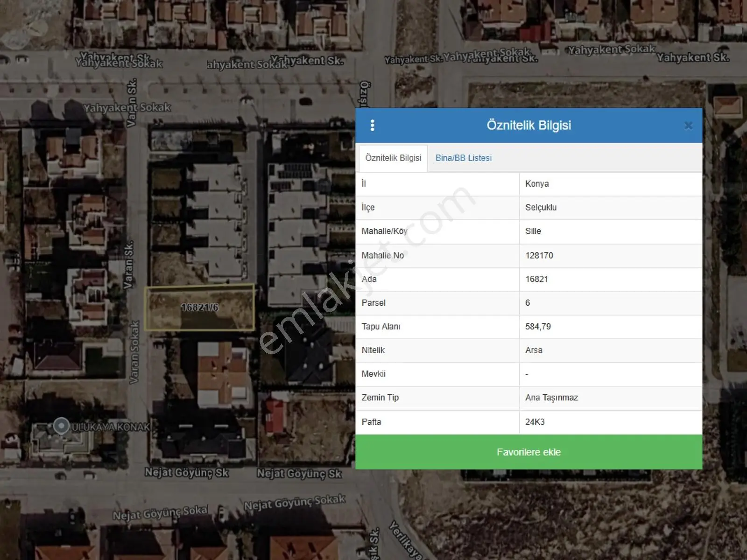Select the Ada value 16821
The image size is (747, 560).
point(536,279)
